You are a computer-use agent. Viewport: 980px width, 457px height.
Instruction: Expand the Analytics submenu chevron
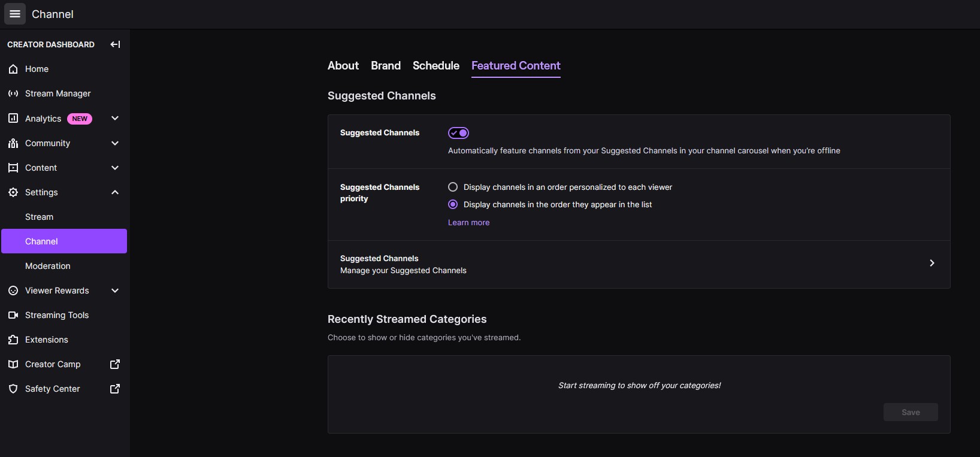[x=115, y=119]
